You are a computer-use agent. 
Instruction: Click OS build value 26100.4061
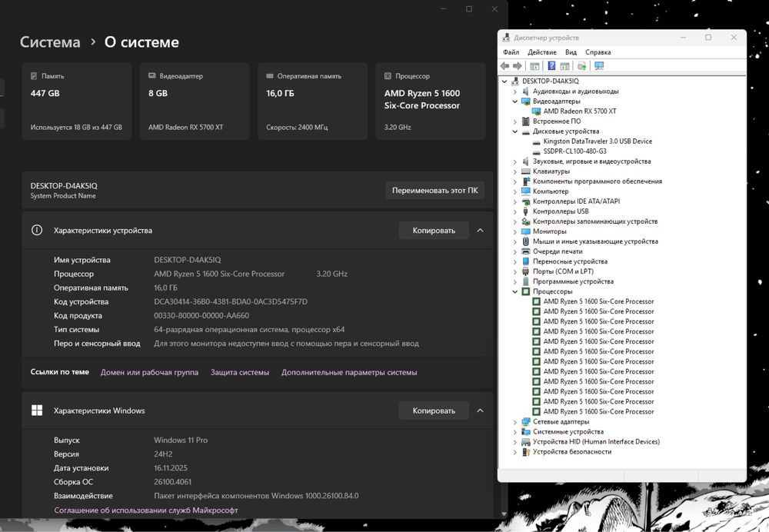172,482
